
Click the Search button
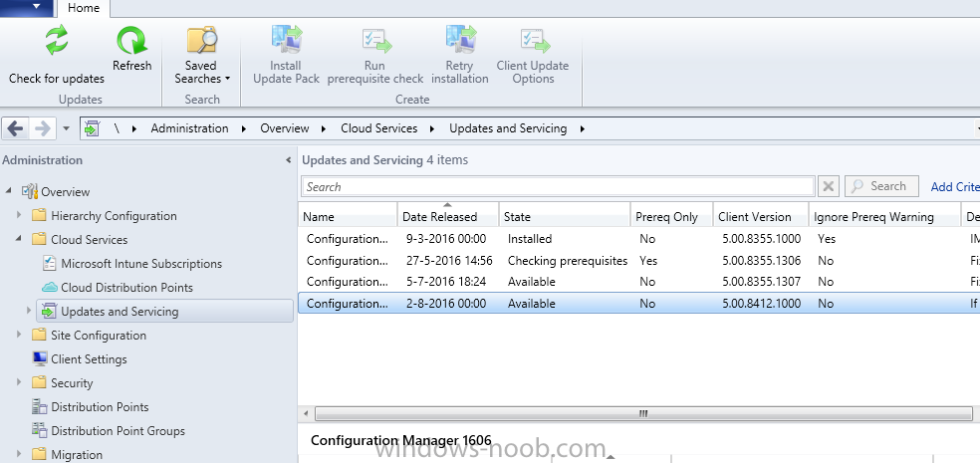pos(881,186)
